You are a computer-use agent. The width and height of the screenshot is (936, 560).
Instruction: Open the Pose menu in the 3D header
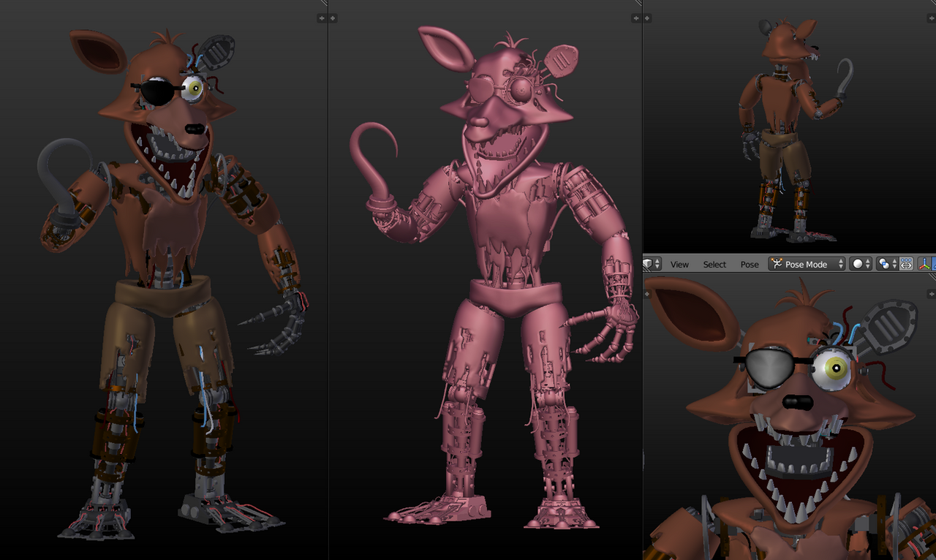[750, 265]
